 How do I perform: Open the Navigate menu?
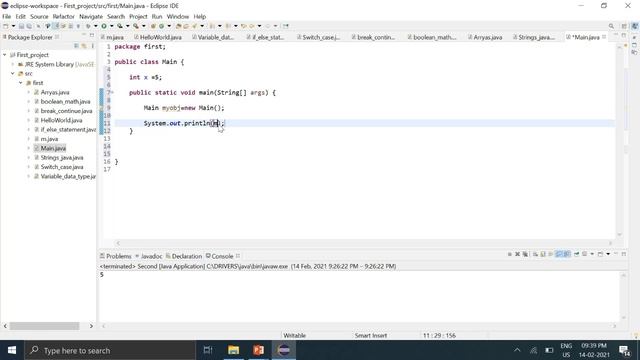pyautogui.click(x=91, y=16)
